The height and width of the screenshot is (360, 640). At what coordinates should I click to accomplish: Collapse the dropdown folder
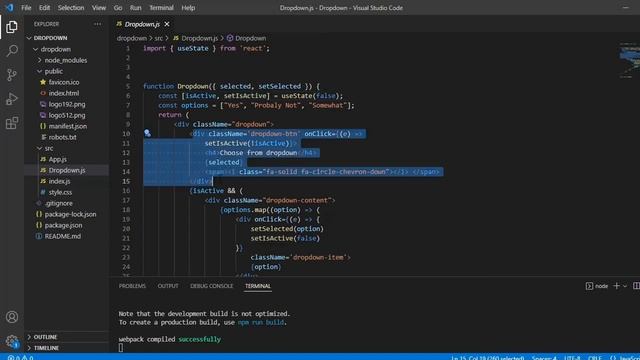(36, 49)
